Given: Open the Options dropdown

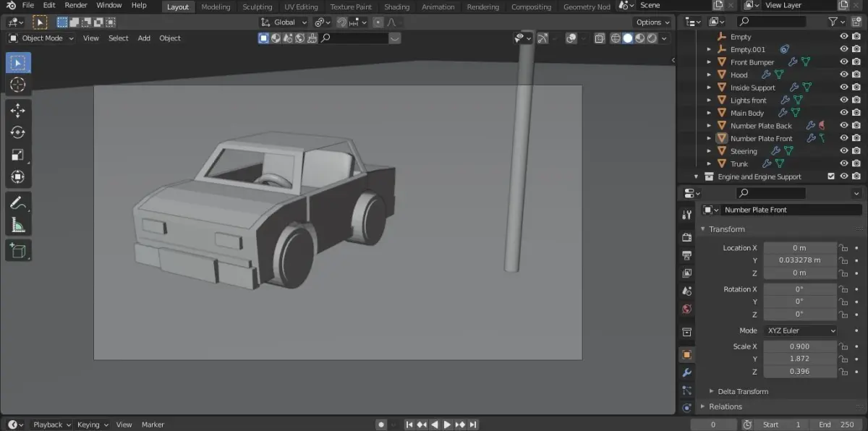Looking at the screenshot, I should (652, 22).
